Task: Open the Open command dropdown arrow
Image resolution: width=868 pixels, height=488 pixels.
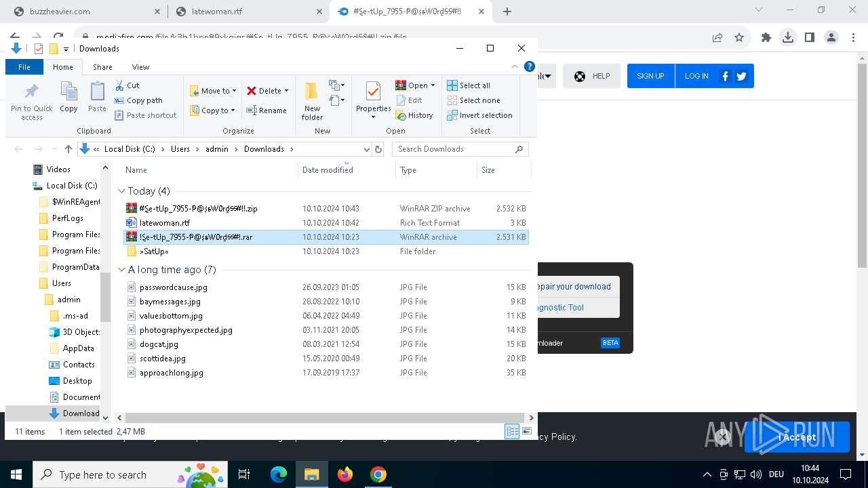Action: [x=433, y=85]
